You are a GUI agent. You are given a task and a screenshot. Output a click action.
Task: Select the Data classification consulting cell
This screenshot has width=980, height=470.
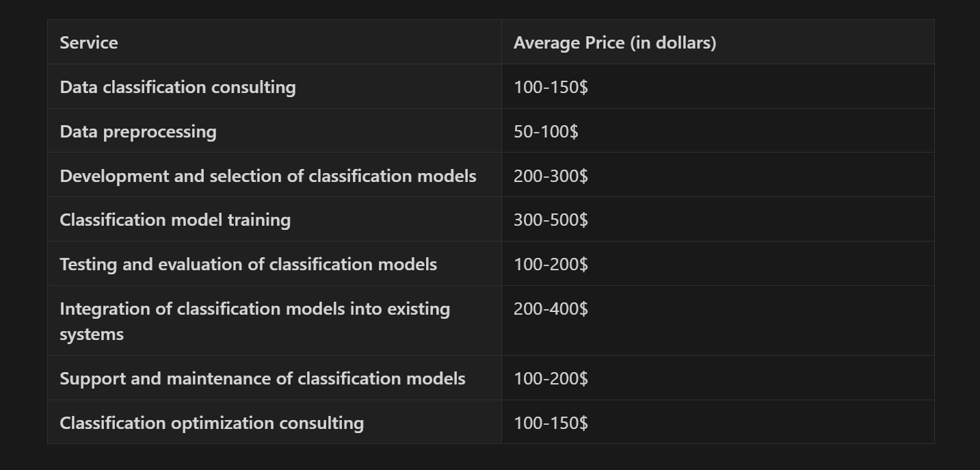[x=274, y=87]
